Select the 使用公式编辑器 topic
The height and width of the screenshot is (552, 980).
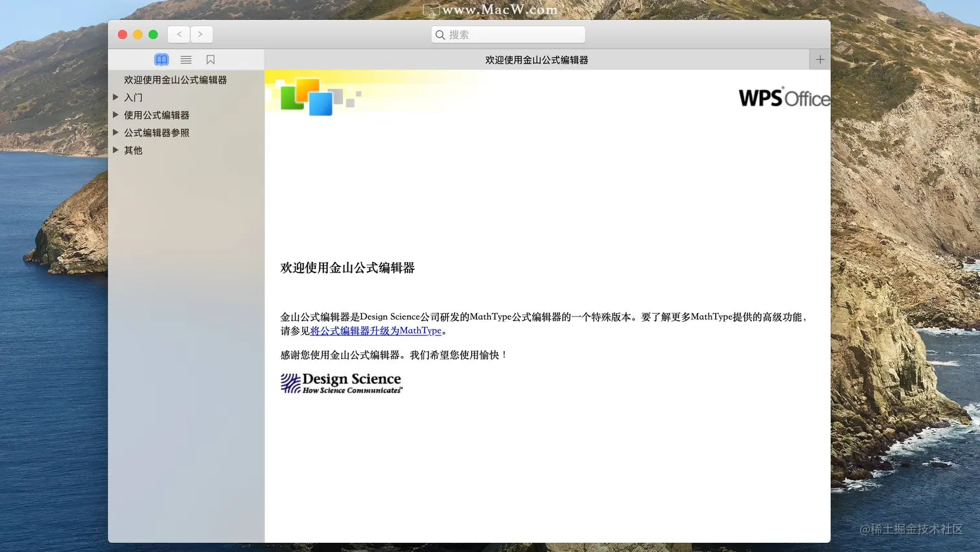click(x=157, y=115)
